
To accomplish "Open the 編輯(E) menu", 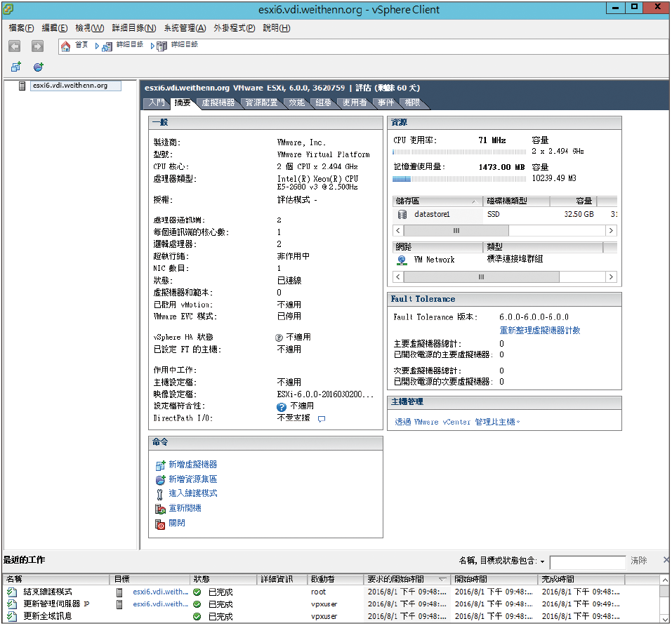I will [x=55, y=28].
